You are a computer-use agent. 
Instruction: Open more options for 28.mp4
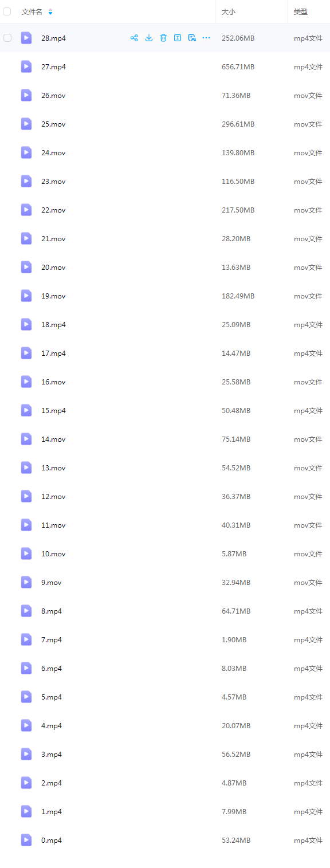206,38
